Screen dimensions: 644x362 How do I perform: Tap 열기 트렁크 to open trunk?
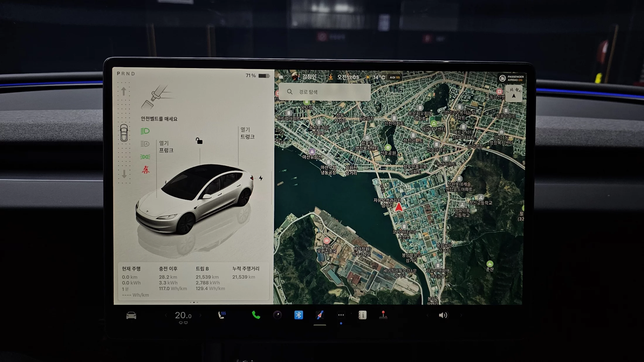click(247, 133)
